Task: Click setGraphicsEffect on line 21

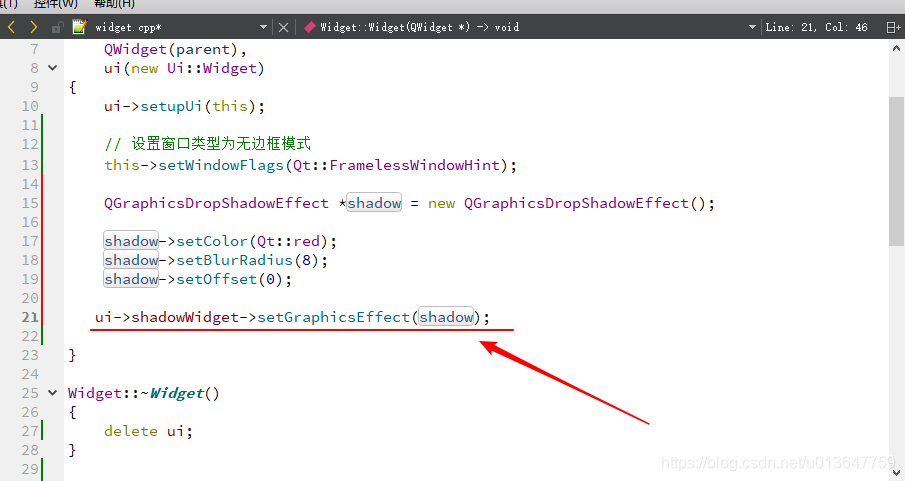Action: tap(334, 318)
